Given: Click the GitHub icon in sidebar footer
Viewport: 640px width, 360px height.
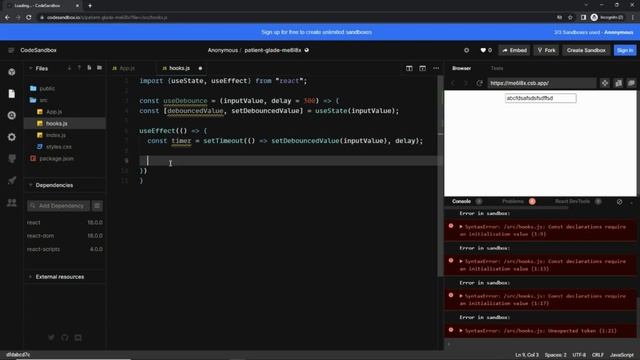Looking at the screenshot, I should tap(64, 338).
